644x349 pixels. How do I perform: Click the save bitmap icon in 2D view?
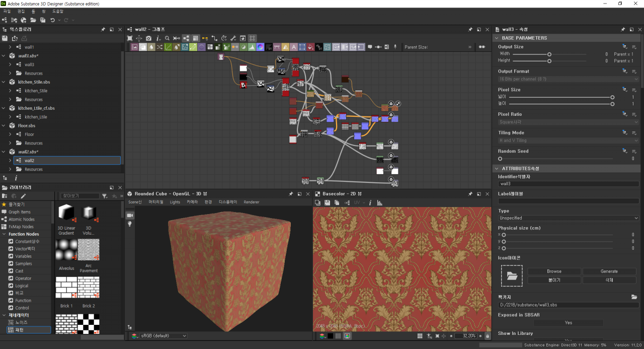pyautogui.click(x=327, y=202)
